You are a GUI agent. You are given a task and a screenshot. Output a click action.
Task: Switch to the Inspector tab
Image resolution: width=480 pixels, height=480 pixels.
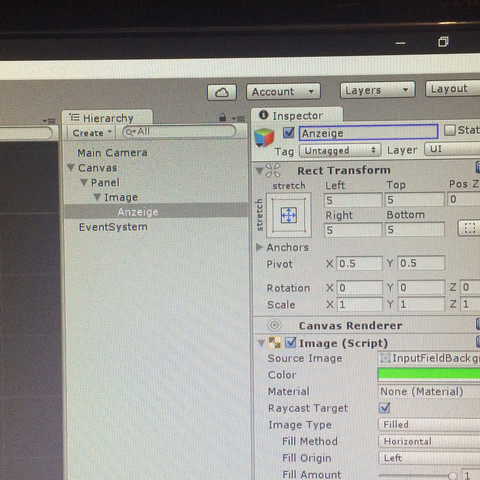(297, 116)
